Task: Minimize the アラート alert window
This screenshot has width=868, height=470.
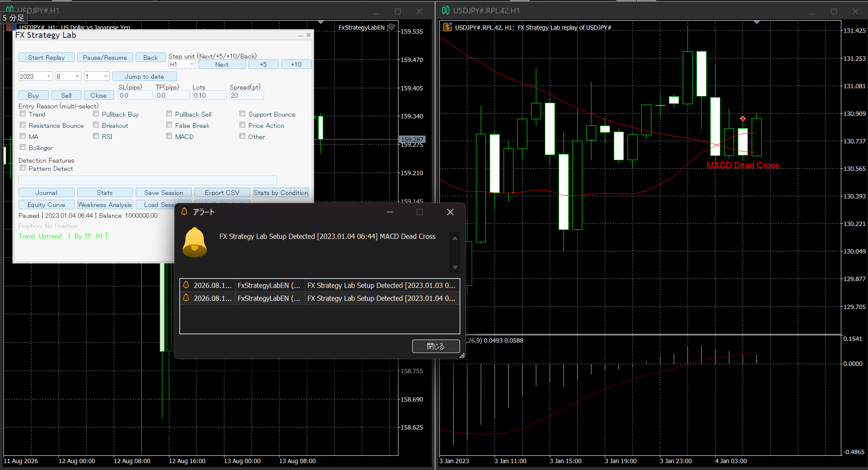Action: (x=390, y=212)
